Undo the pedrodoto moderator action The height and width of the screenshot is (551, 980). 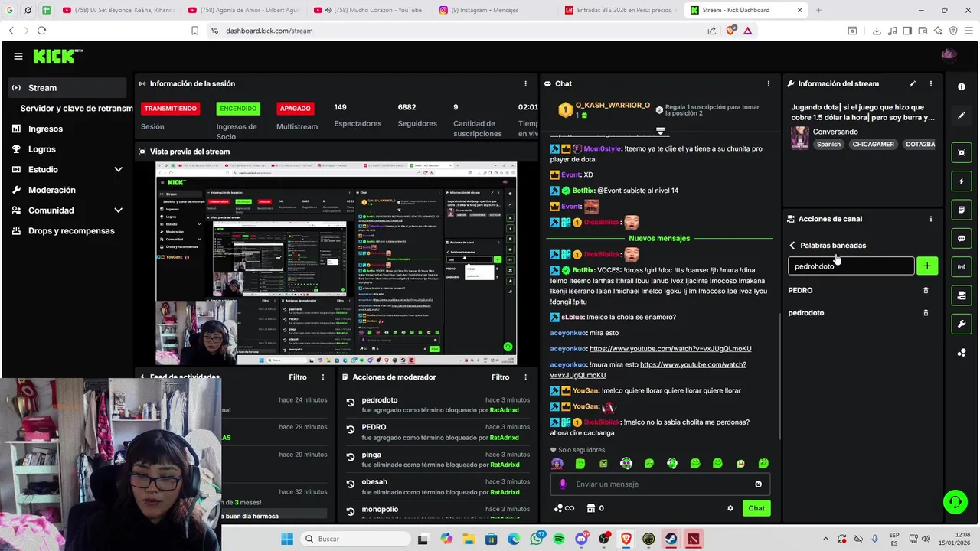click(x=350, y=403)
